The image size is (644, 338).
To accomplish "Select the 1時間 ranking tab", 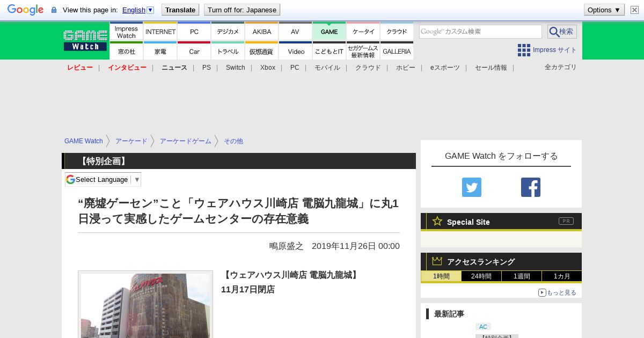I will [441, 276].
